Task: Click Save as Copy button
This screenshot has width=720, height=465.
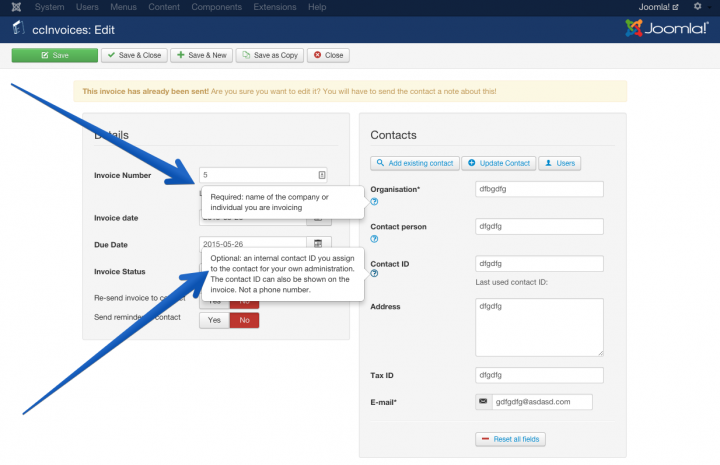Action: pyautogui.click(x=270, y=55)
